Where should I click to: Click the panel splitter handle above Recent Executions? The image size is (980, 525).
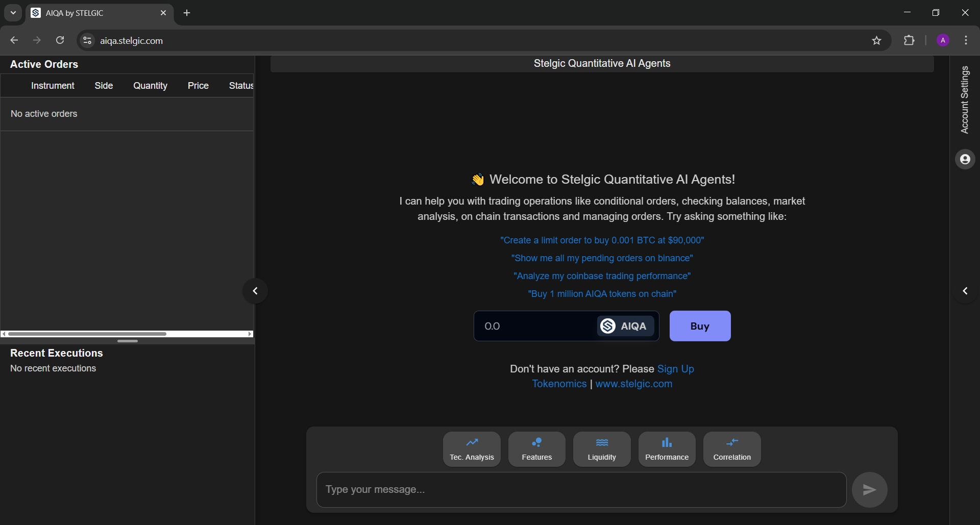[128, 341]
